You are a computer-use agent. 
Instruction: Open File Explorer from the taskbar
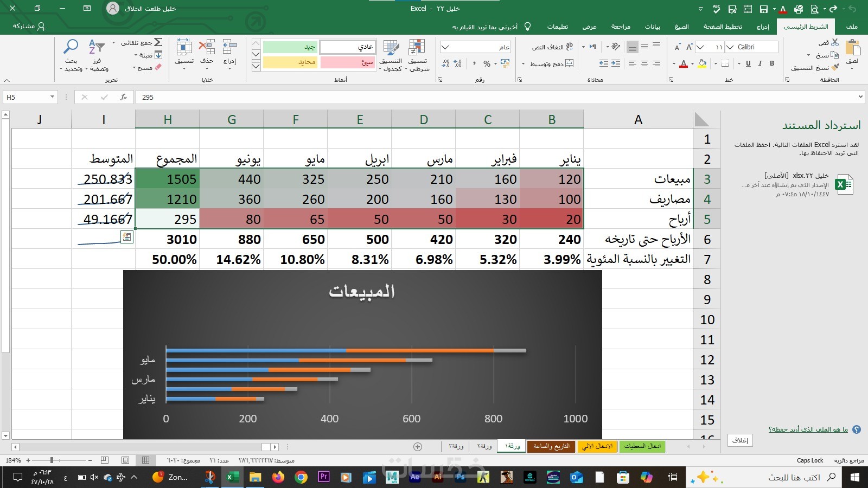pyautogui.click(x=256, y=477)
